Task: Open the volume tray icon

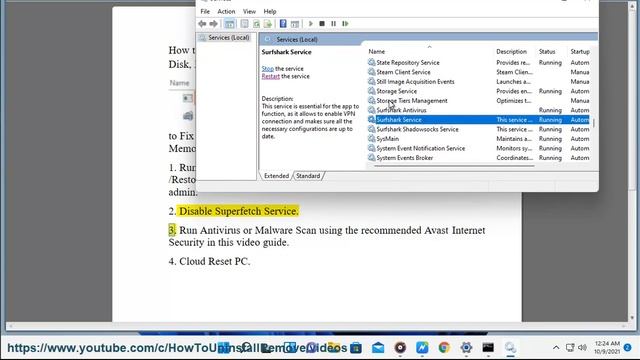Action: 582,348
